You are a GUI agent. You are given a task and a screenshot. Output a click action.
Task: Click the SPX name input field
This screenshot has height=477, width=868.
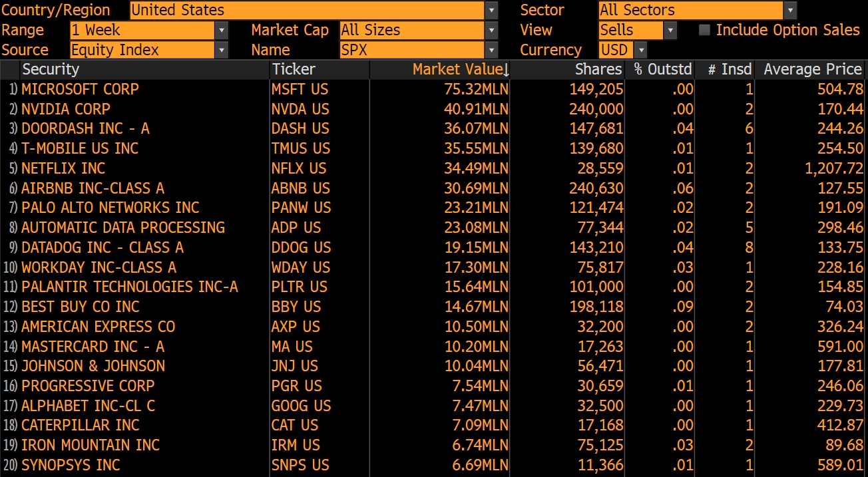[x=413, y=50]
